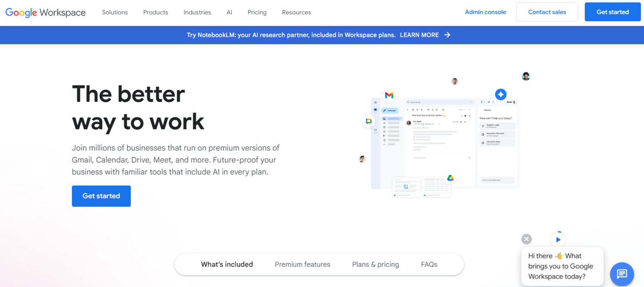
Task: Dismiss the chat greeting with the X
Action: (x=526, y=239)
